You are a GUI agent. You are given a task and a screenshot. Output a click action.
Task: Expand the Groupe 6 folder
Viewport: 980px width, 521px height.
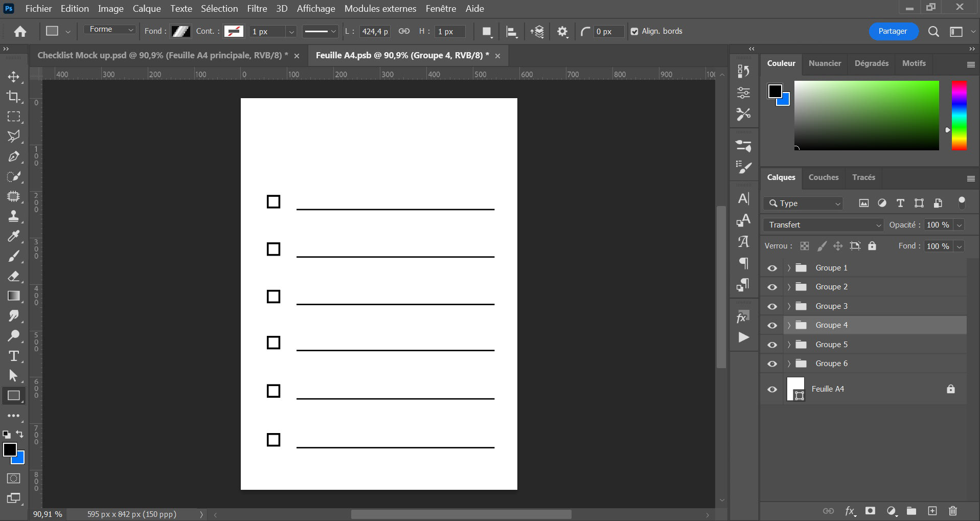pos(789,364)
